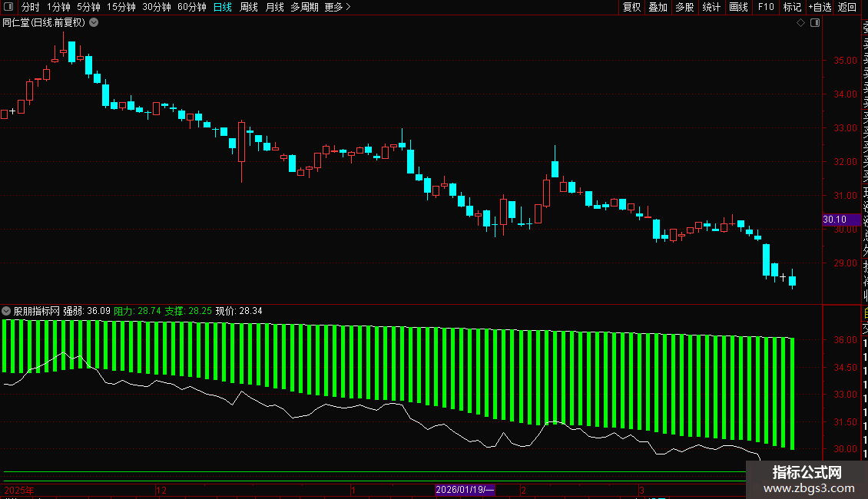This screenshot has height=499, width=868.
Task: Click the 叠加 overlay button
Action: (658, 7)
